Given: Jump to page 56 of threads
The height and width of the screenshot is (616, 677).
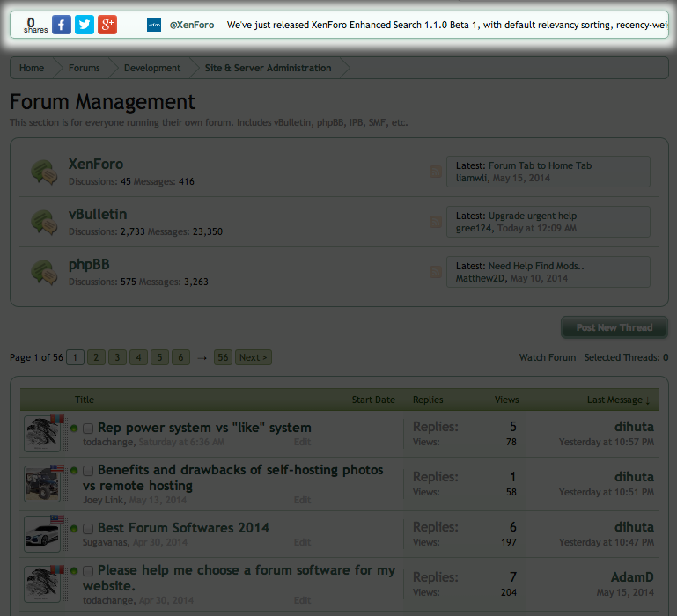Looking at the screenshot, I should pyautogui.click(x=223, y=357).
